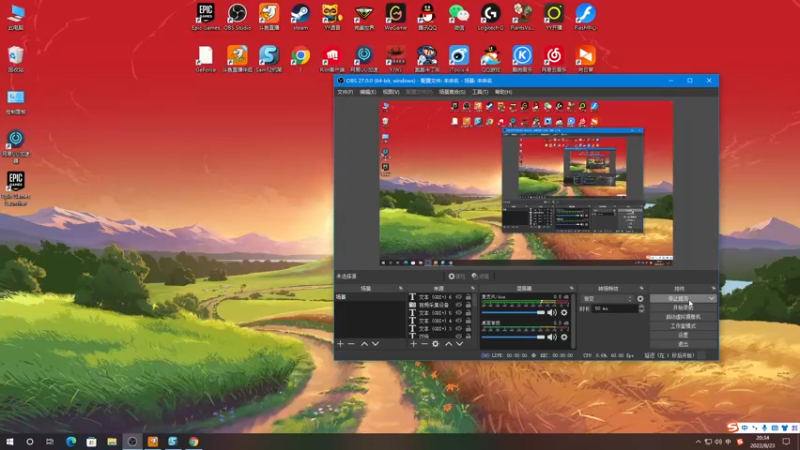Open the File menu in OBS
The width and height of the screenshot is (800, 450).
click(345, 92)
